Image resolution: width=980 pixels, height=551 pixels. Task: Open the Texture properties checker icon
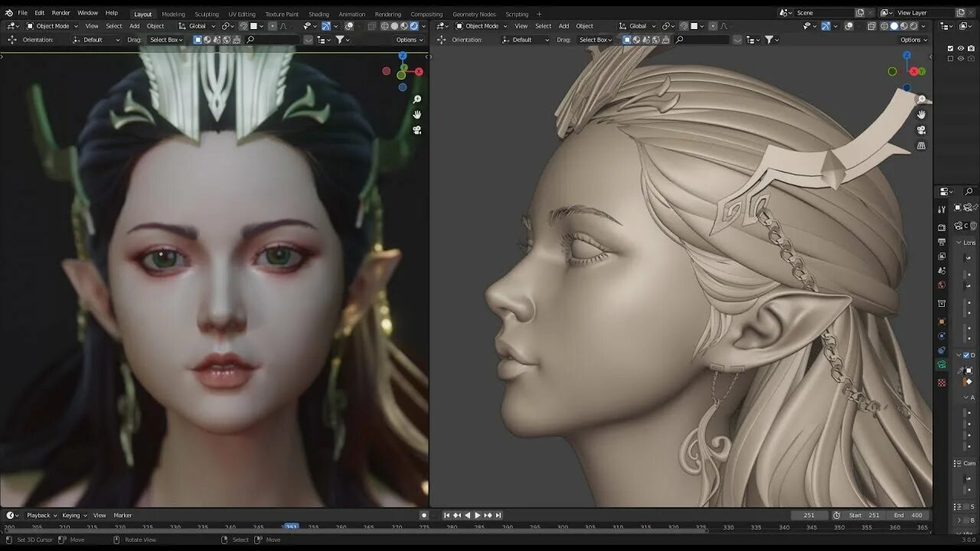click(x=942, y=383)
